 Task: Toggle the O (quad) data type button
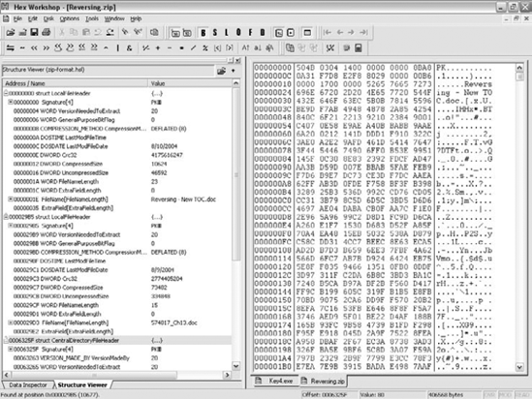[x=238, y=33]
